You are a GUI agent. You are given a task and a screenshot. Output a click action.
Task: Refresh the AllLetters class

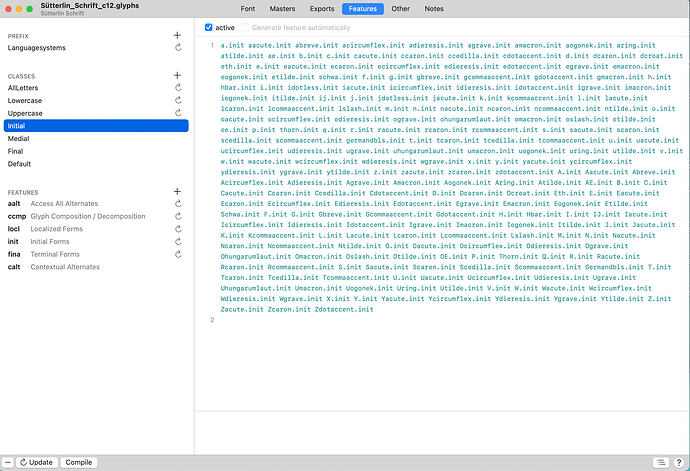pyautogui.click(x=178, y=88)
